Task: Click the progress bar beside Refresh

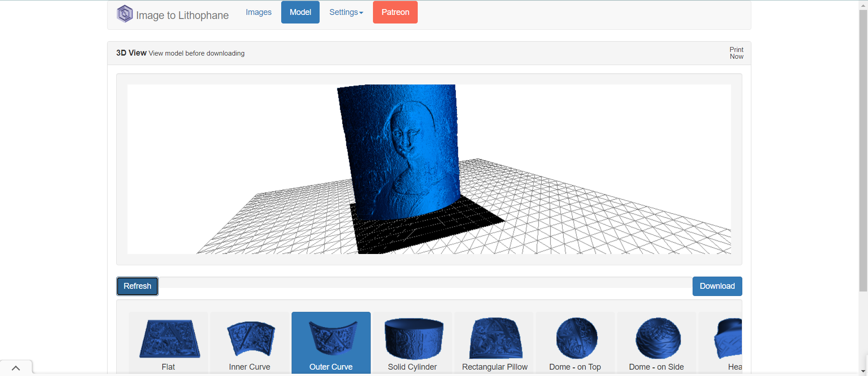Action: [x=425, y=282]
